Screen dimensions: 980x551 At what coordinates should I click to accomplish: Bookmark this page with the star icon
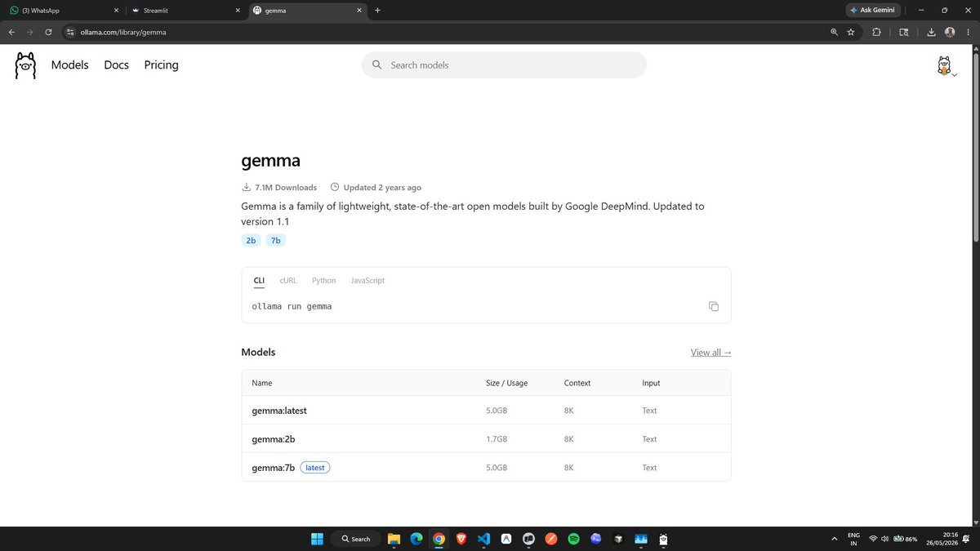tap(851, 32)
